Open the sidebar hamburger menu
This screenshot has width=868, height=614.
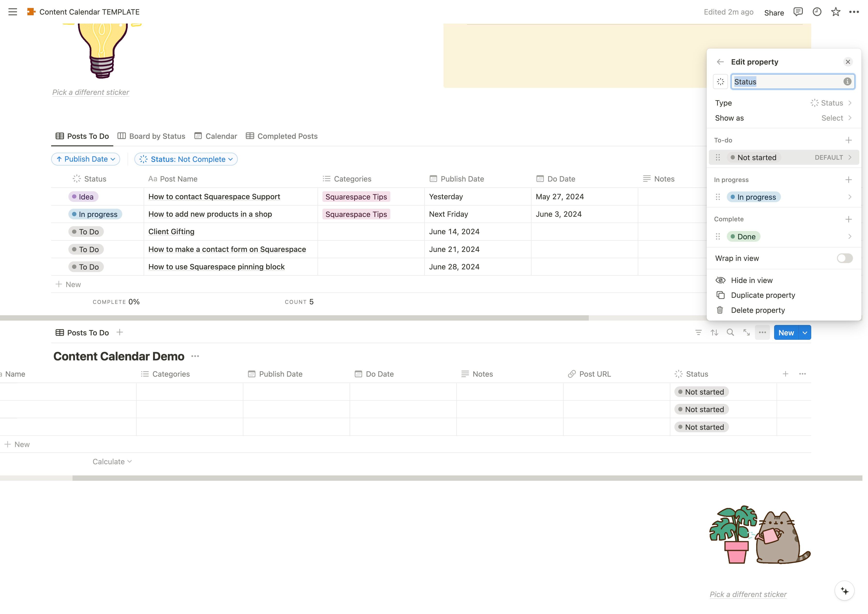click(12, 12)
